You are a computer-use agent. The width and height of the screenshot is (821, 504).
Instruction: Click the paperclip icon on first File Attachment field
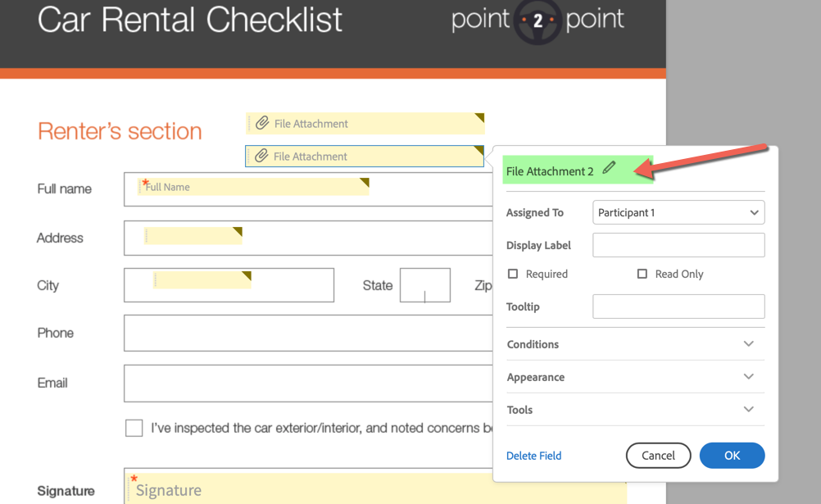point(262,123)
